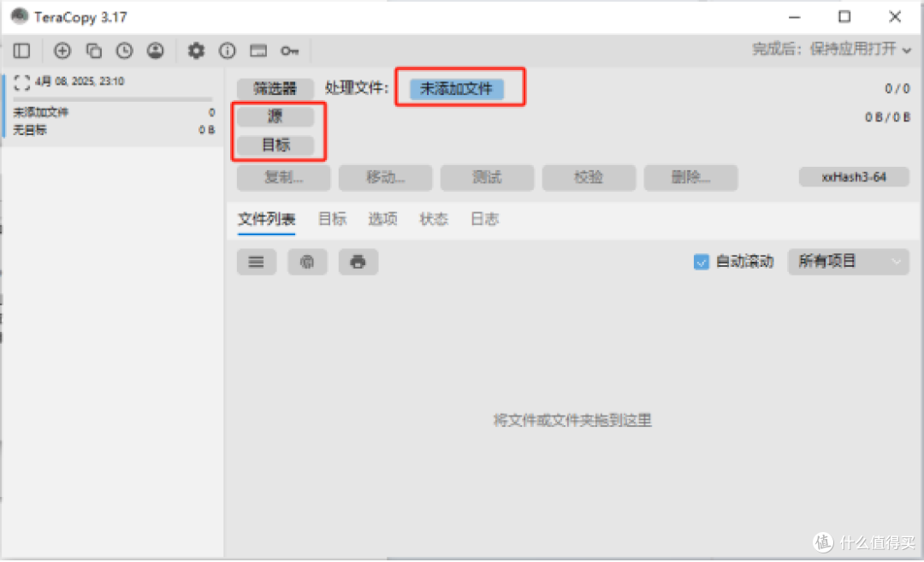Click the 未添加文件 row in the sidebar
This screenshot has height=562, width=924.
click(x=114, y=112)
